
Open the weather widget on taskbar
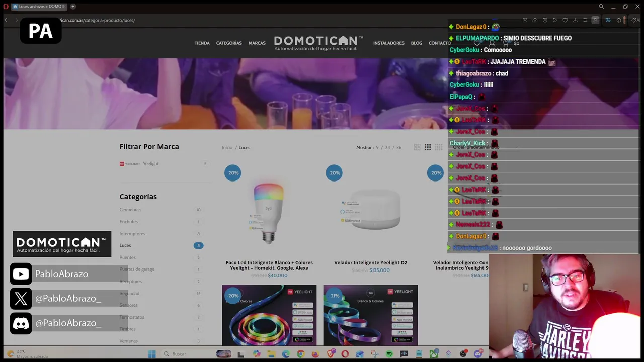tap(28, 354)
